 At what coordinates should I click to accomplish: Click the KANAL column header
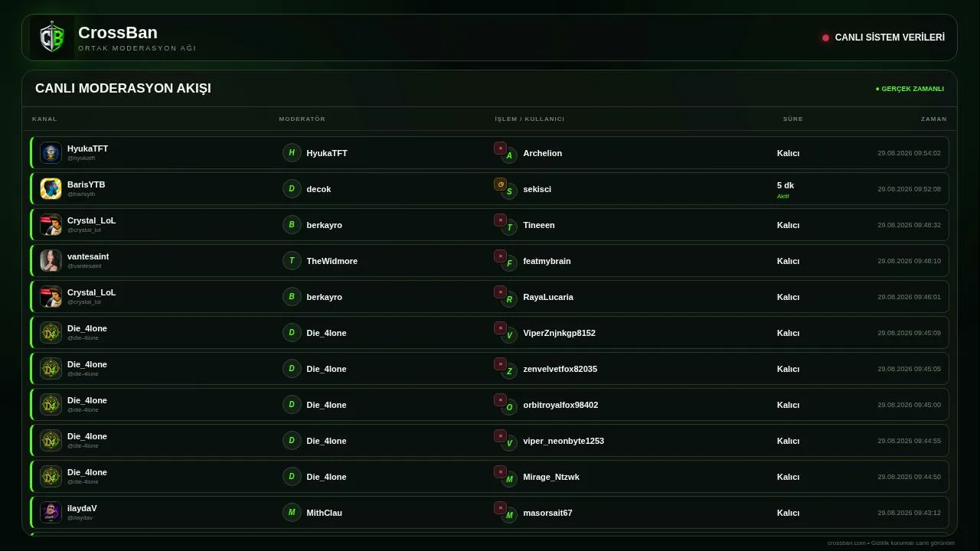point(44,119)
